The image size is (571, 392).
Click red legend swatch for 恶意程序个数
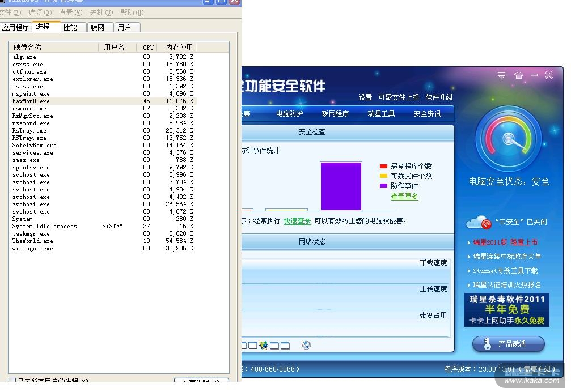tap(383, 167)
